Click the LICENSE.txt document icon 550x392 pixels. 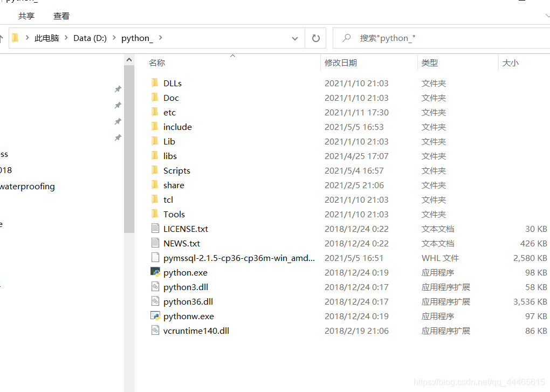(x=155, y=229)
